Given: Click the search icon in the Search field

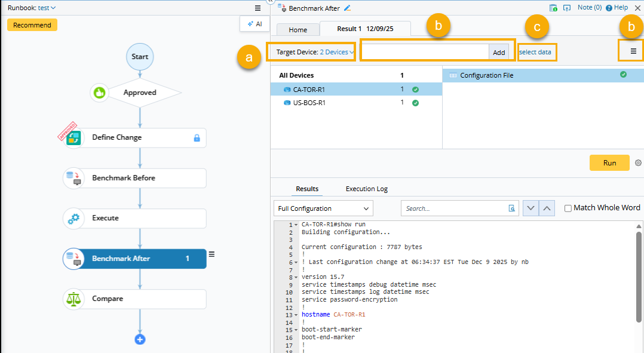Looking at the screenshot, I should click(x=511, y=208).
